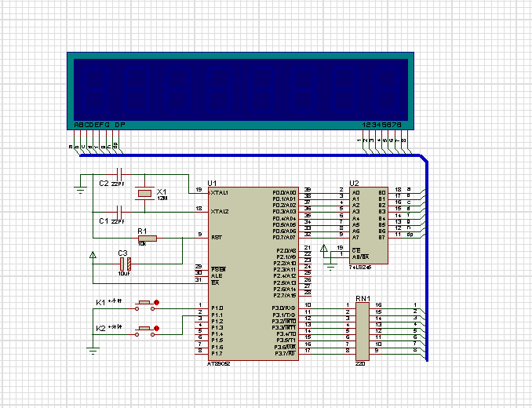Click resistor R1 component
Image resolution: width=532 pixels, height=408 pixels.
click(147, 239)
